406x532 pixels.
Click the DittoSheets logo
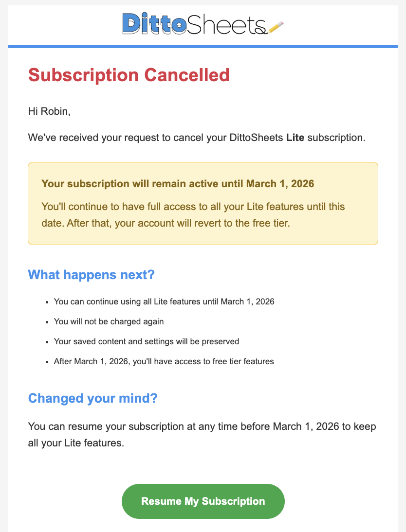tap(203, 26)
